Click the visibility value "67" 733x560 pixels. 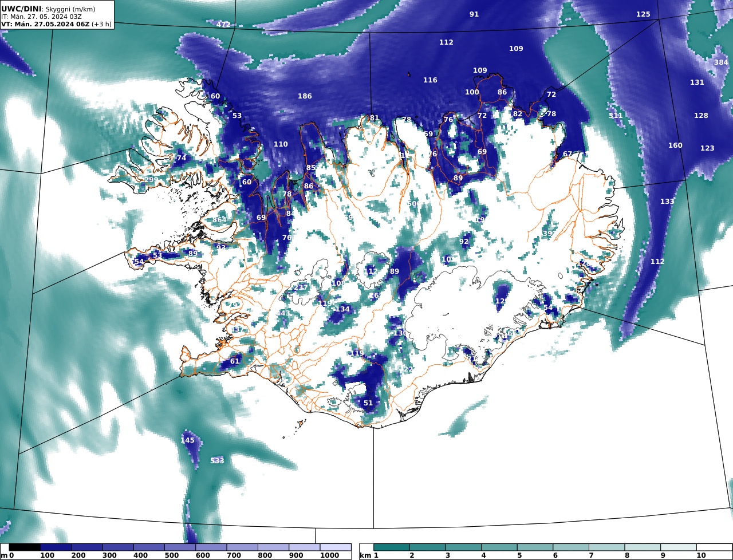(x=568, y=154)
